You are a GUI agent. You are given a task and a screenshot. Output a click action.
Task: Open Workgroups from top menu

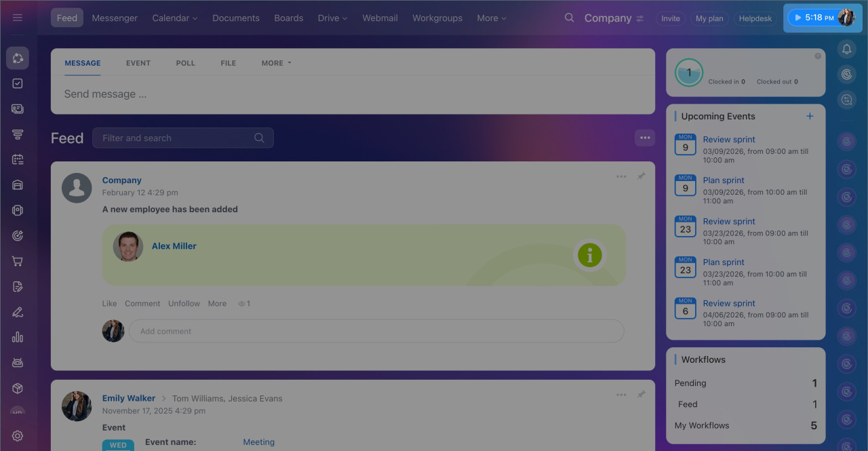pos(437,18)
